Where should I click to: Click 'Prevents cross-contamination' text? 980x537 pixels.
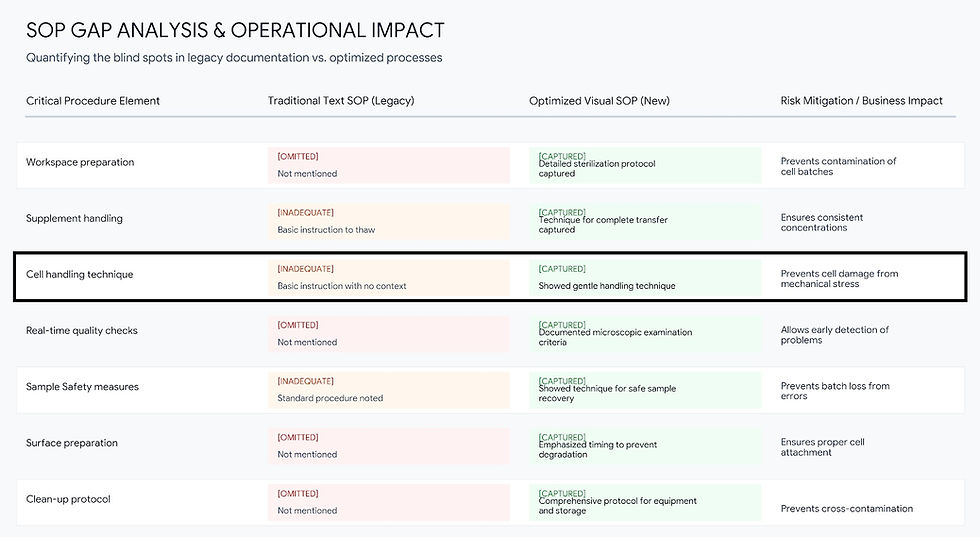pyautogui.click(x=846, y=509)
